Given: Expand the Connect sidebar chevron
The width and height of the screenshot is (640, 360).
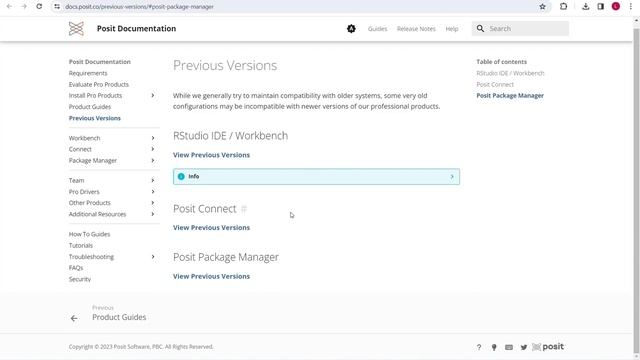Looking at the screenshot, I should coord(153,149).
